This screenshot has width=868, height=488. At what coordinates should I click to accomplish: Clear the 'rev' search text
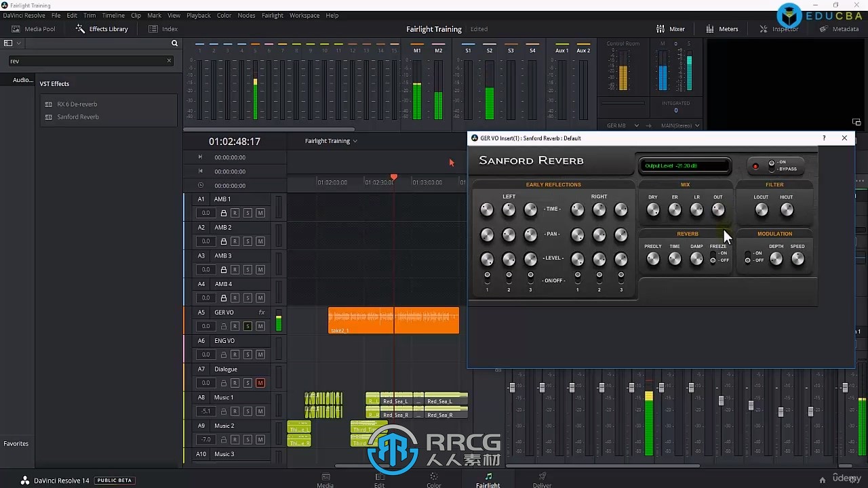[x=169, y=61]
